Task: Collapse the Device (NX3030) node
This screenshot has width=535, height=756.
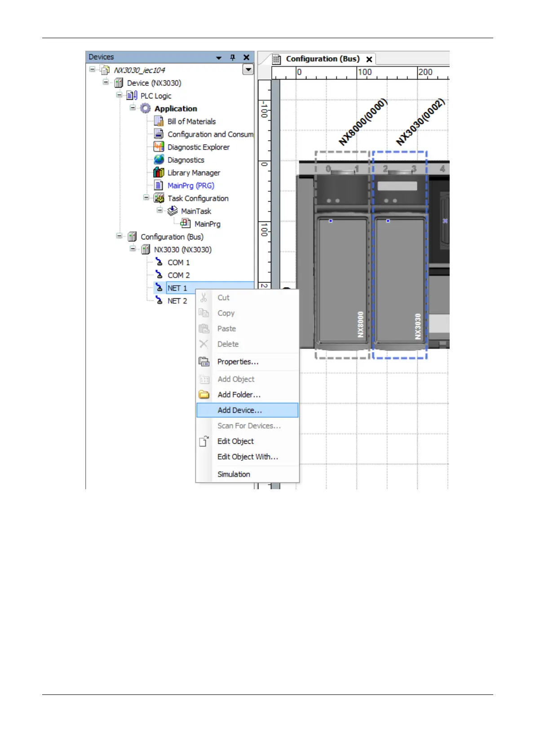Action: click(x=106, y=82)
